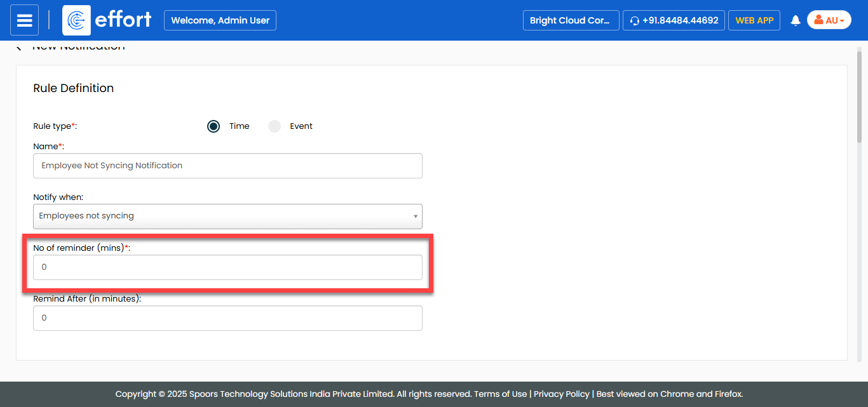868x407 pixels.
Task: Click the support phone number +91.84484.44692
Action: point(680,20)
